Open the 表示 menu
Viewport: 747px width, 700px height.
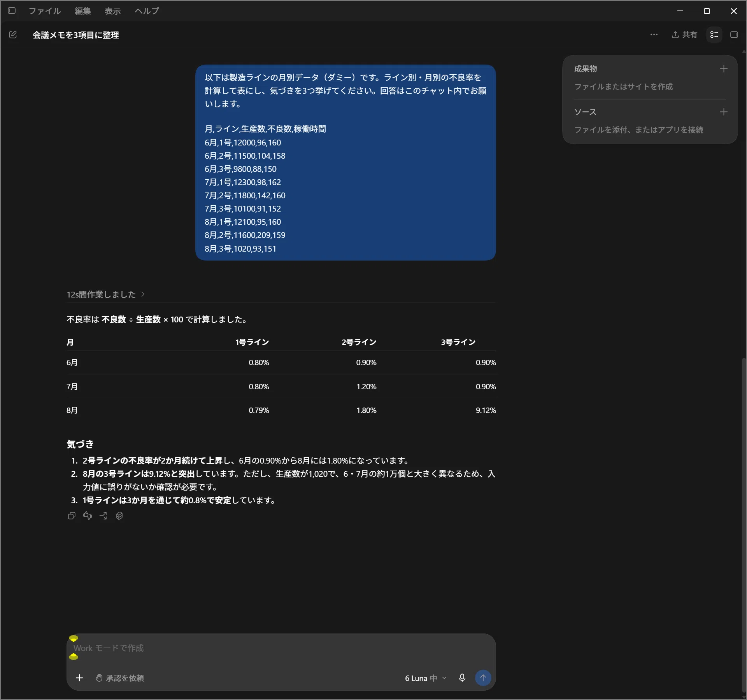click(112, 11)
